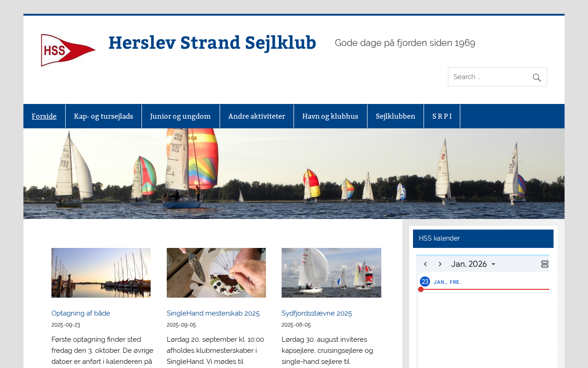This screenshot has width=588, height=368.
Task: Click the search magnifier icon
Action: click(x=537, y=77)
